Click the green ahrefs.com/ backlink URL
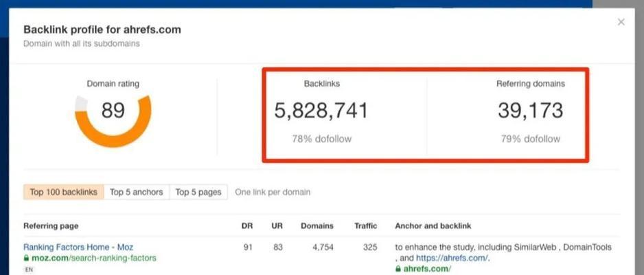Screen dimensions: 644x275 point(427,269)
